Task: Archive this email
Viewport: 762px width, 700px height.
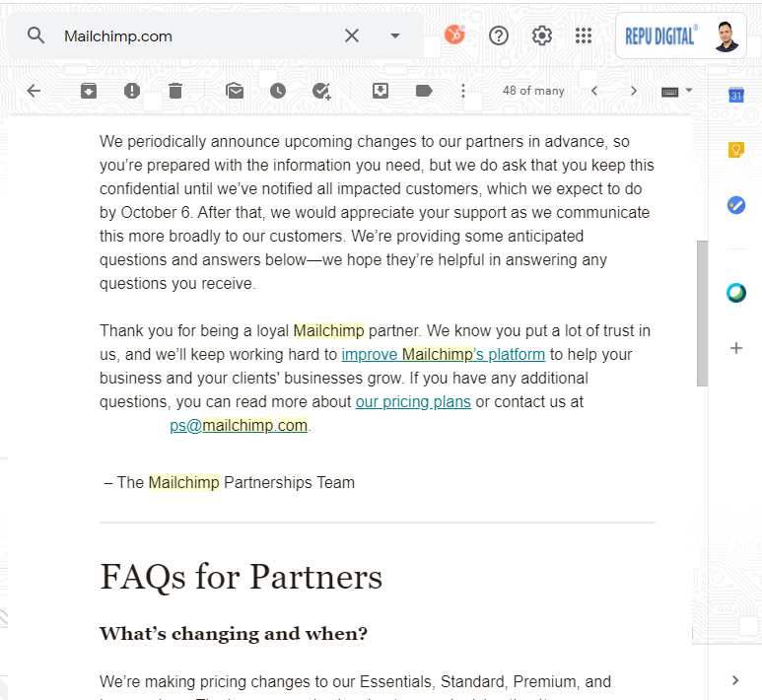Action: (89, 91)
